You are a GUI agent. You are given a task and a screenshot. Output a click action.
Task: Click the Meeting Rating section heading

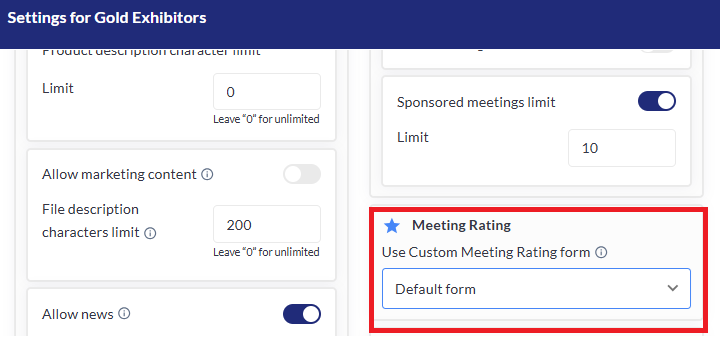(461, 225)
